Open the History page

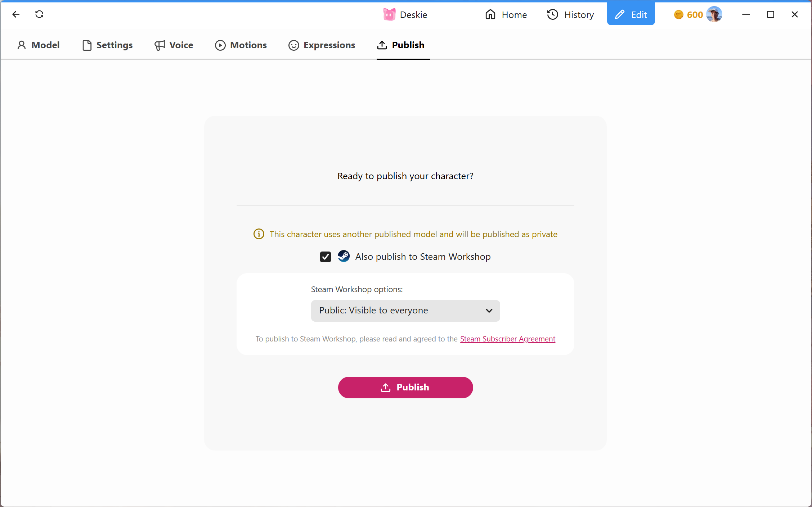(571, 15)
